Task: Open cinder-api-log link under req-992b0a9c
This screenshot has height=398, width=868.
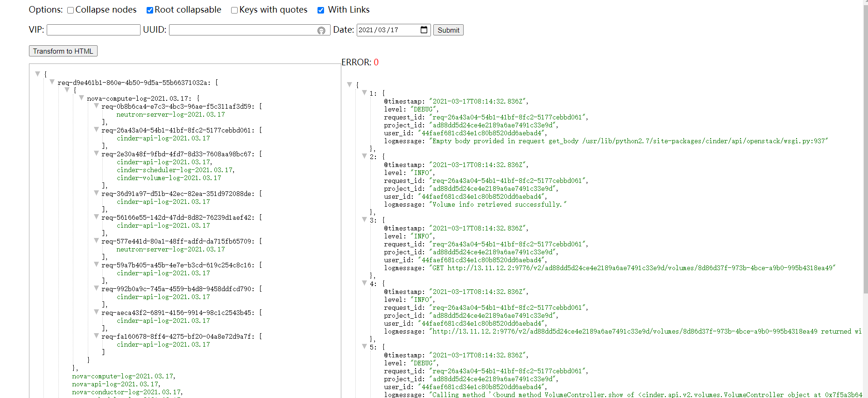Action: pyautogui.click(x=163, y=297)
